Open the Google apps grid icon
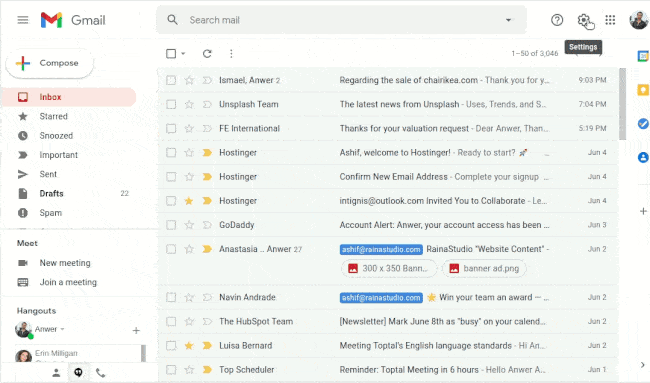This screenshot has width=650, height=383. point(610,20)
